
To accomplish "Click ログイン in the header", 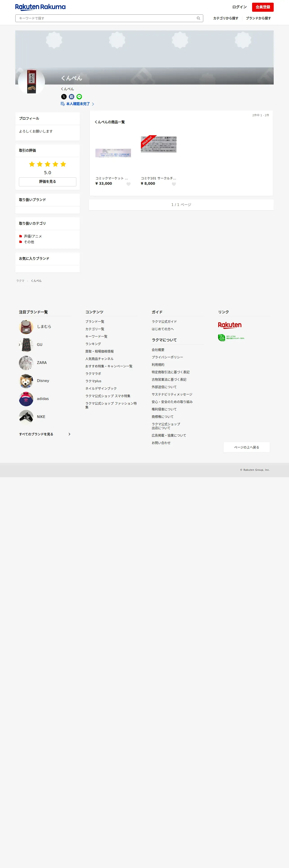I will (239, 7).
